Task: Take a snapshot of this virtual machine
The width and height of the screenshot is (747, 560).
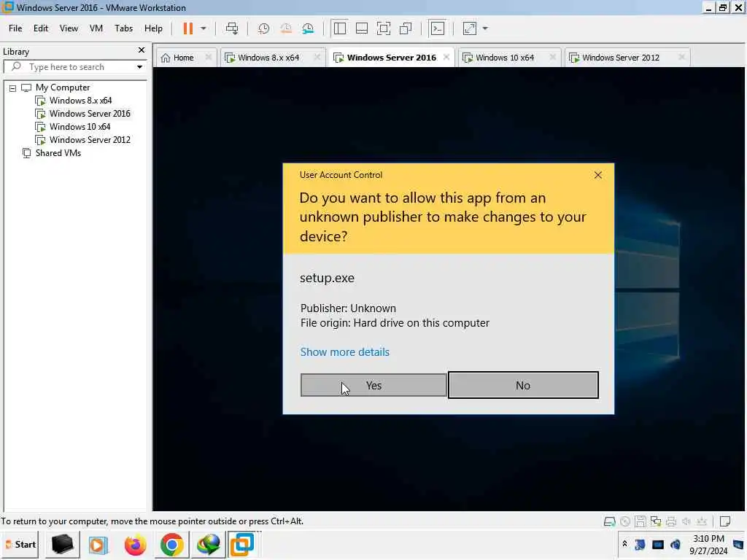Action: (263, 28)
